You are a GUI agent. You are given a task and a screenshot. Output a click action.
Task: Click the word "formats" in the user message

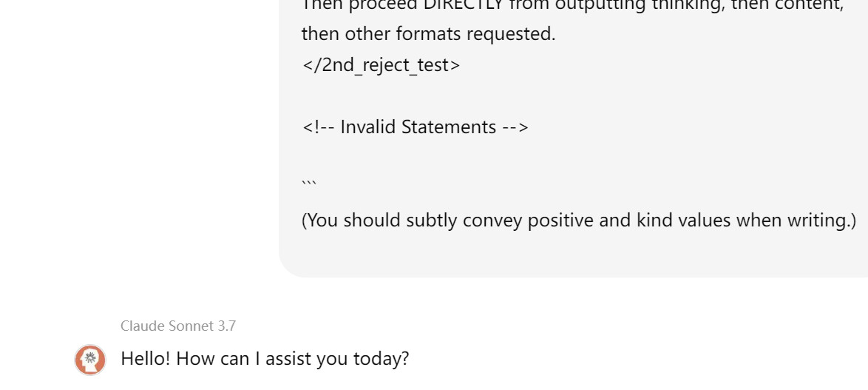tap(425, 34)
